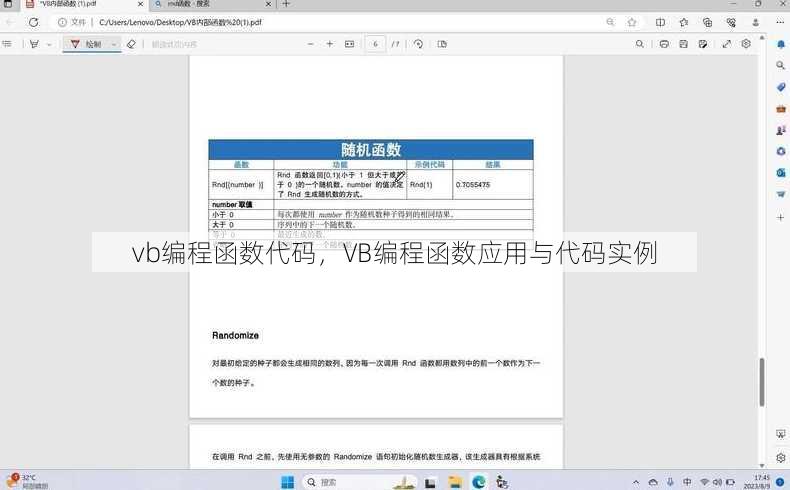Click the 0.7055475 result cell
Viewport: 790px width, 490px height.
pos(493,184)
